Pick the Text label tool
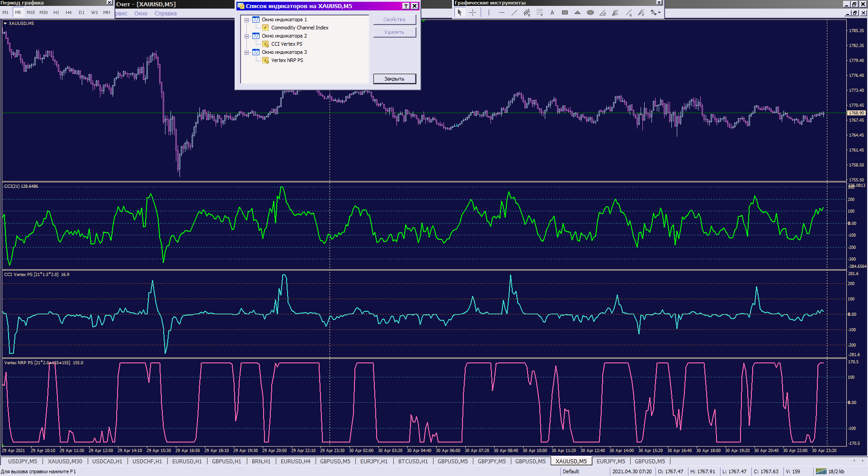 click(552, 13)
